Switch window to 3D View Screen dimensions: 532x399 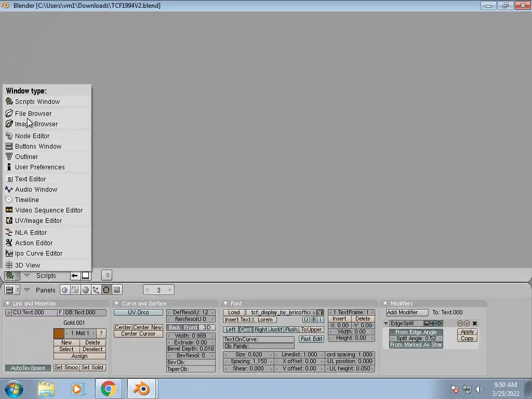click(x=47, y=265)
